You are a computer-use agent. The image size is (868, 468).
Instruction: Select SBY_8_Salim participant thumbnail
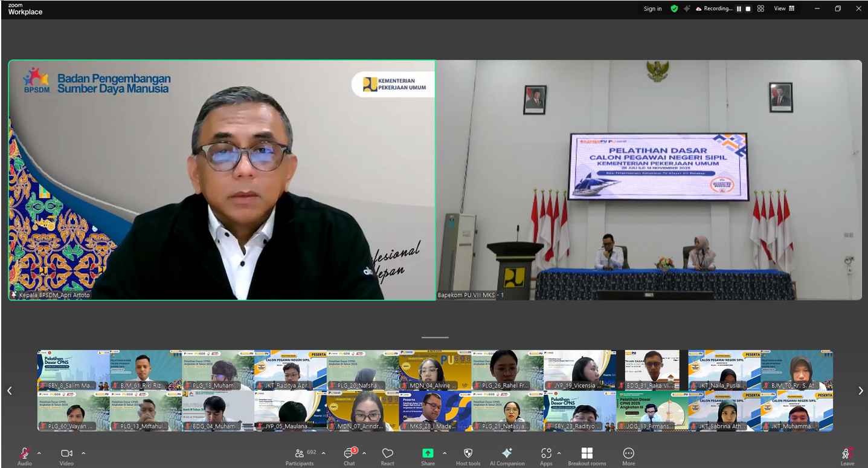[x=73, y=370]
